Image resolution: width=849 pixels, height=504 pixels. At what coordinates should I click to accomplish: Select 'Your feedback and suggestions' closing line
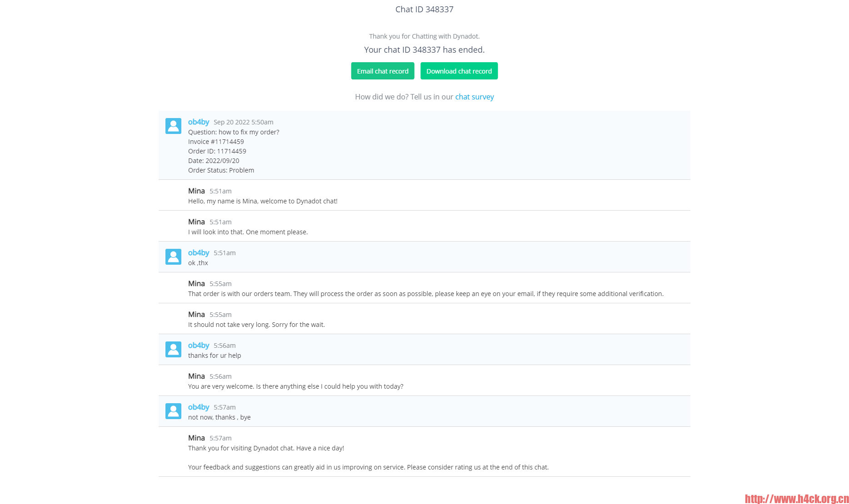(369, 467)
